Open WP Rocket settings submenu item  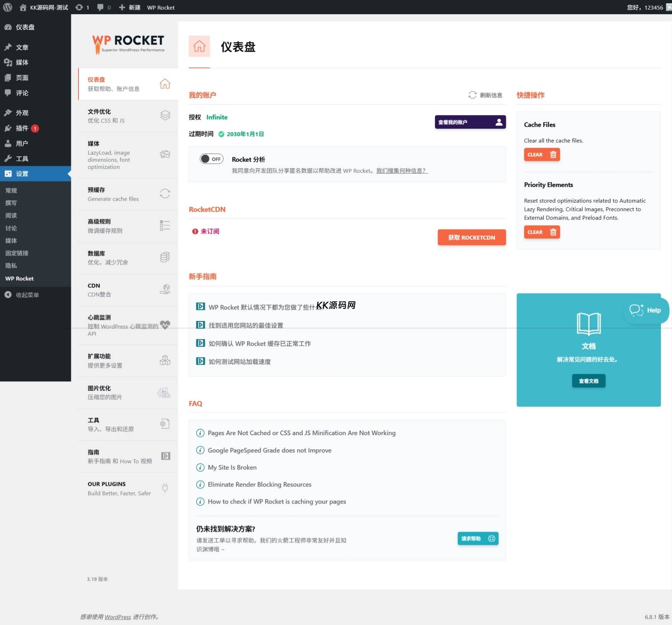(20, 278)
